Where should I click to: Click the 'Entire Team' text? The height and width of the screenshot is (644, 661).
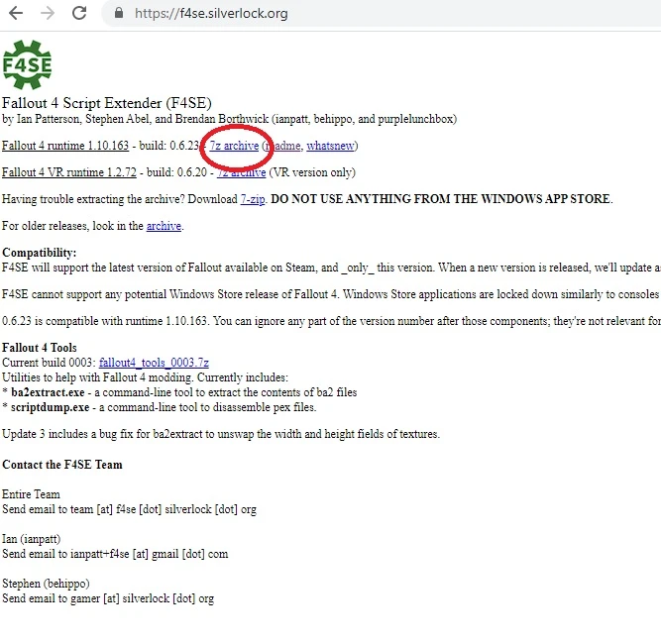tap(31, 494)
